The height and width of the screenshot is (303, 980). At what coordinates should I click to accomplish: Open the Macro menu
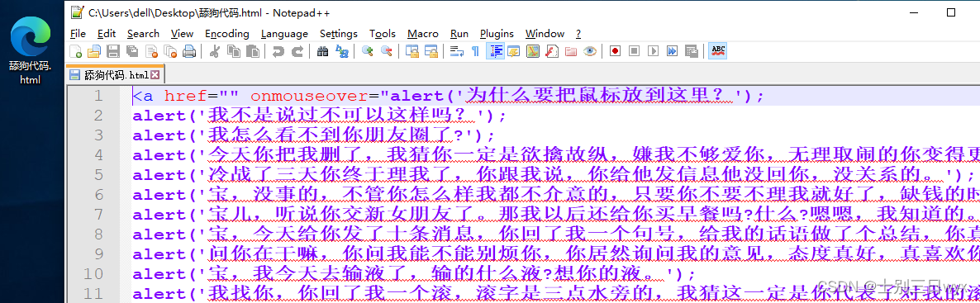coord(423,34)
